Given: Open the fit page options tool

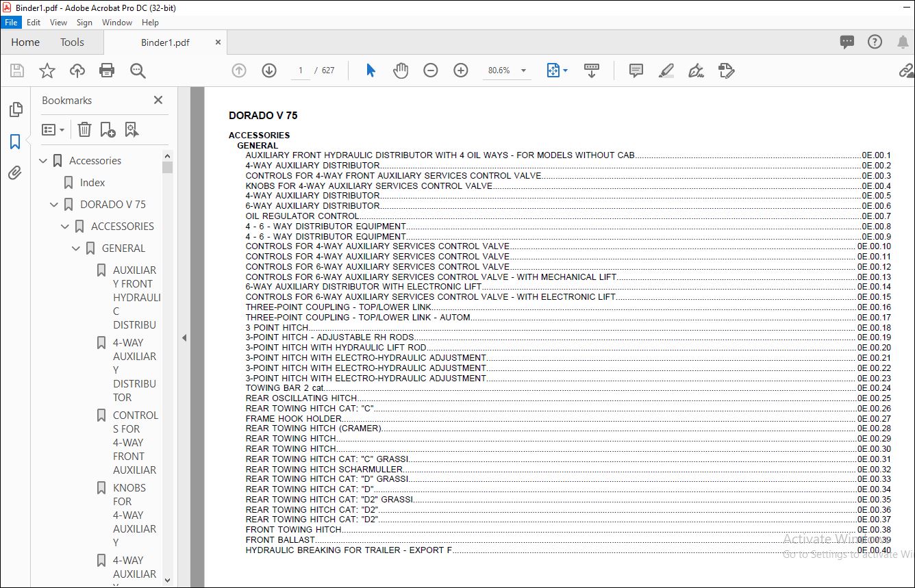Looking at the screenshot, I should point(557,71).
